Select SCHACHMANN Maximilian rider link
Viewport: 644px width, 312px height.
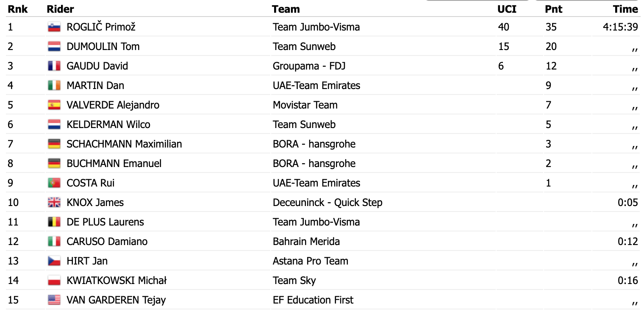124,144
